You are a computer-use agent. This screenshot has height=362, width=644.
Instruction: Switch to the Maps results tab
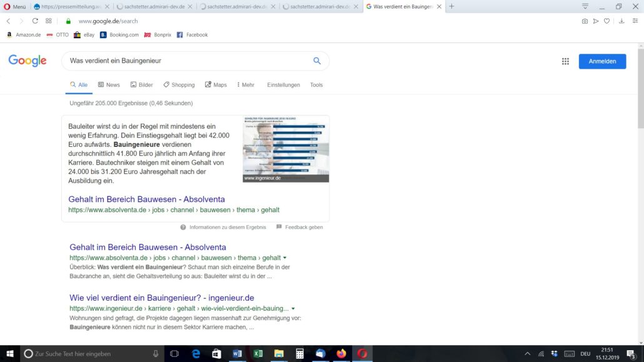click(216, 85)
